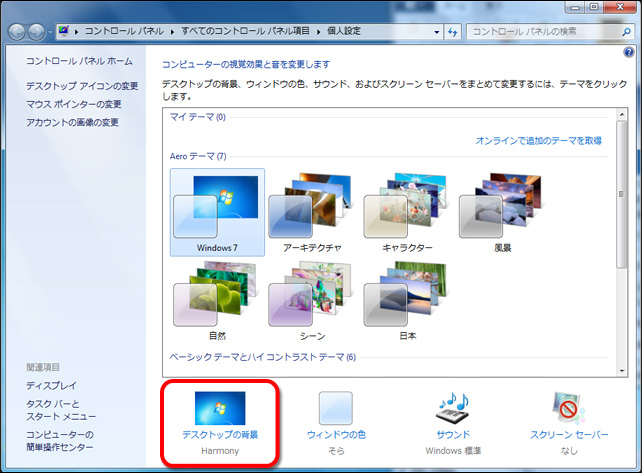Select the Windows 7 Aero theme
Image resolution: width=642 pixels, height=473 pixels.
pos(217,207)
